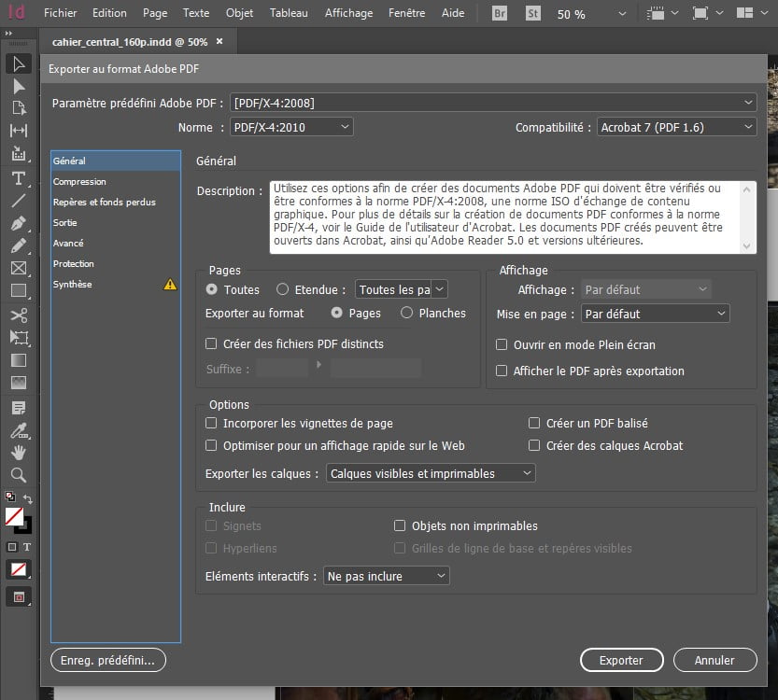The image size is (778, 700).
Task: Select the Type (T) tool
Action: click(18, 178)
